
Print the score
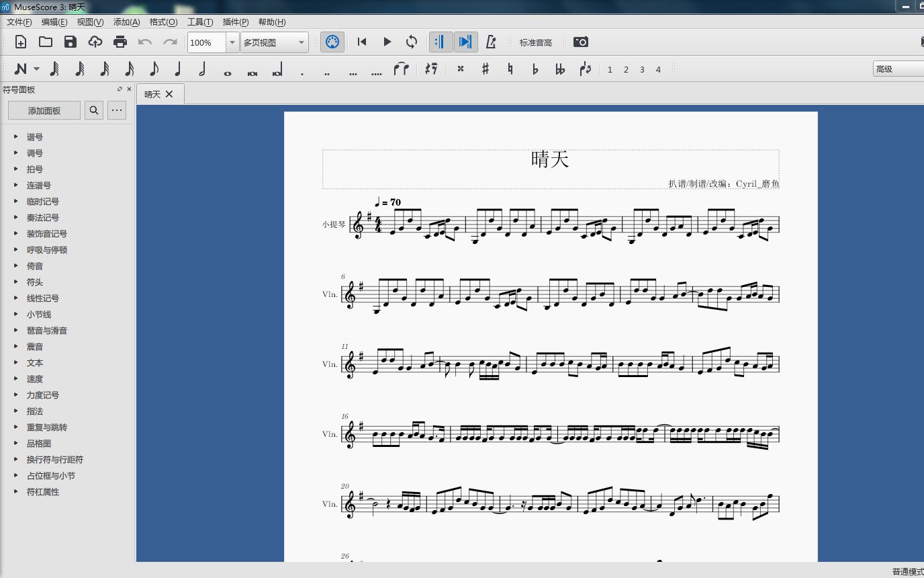(120, 42)
